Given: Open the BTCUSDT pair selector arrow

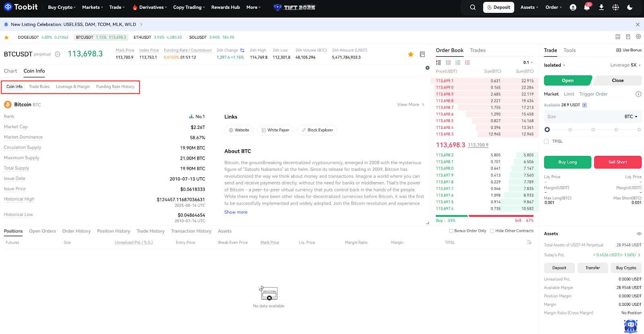Looking at the screenshot, I should tap(58, 54).
